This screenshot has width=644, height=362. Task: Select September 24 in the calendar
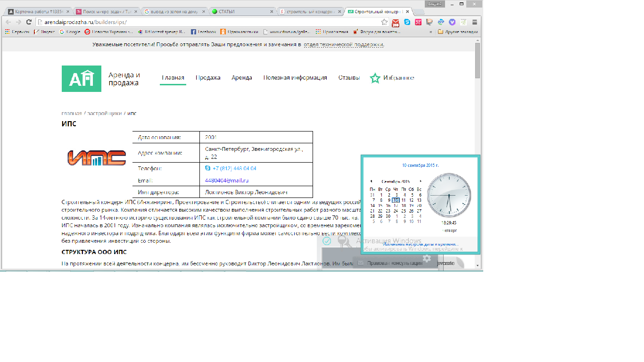click(x=396, y=211)
